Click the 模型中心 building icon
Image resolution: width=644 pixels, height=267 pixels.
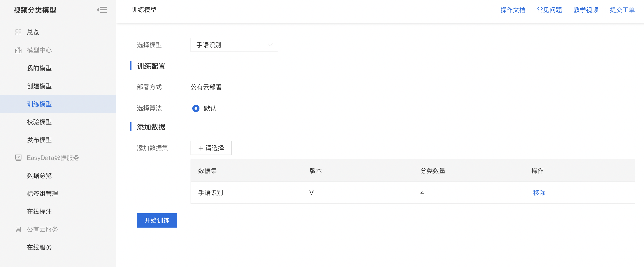(x=18, y=50)
